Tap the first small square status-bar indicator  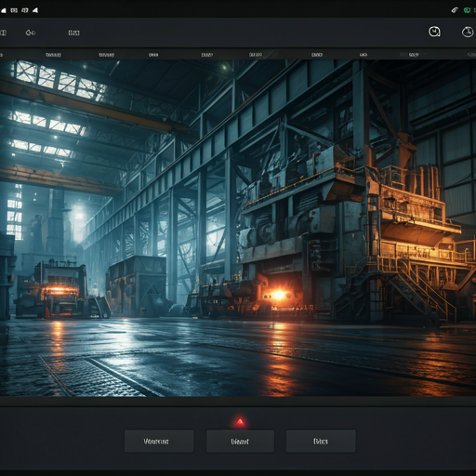[14, 10]
